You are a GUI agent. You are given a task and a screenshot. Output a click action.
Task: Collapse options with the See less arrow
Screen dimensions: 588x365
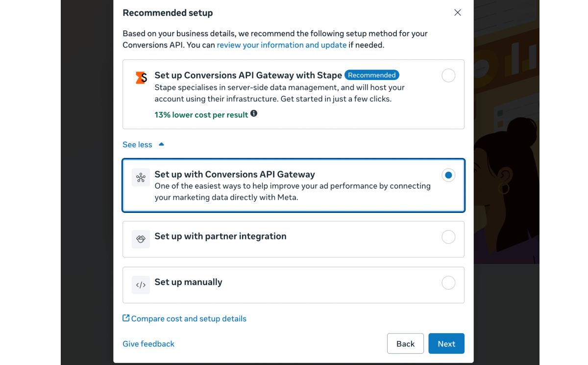click(161, 144)
